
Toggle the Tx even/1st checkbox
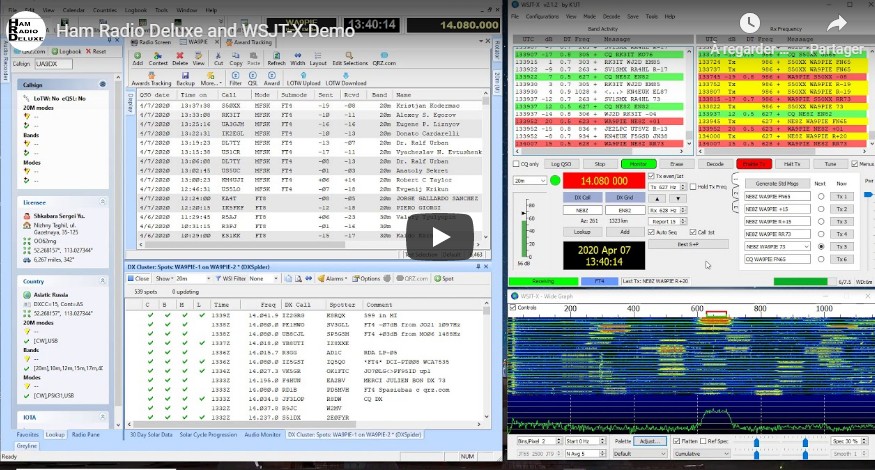tap(651, 176)
